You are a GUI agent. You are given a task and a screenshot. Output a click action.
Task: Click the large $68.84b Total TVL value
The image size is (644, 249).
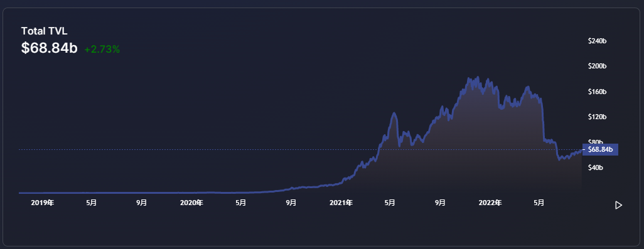(x=50, y=48)
